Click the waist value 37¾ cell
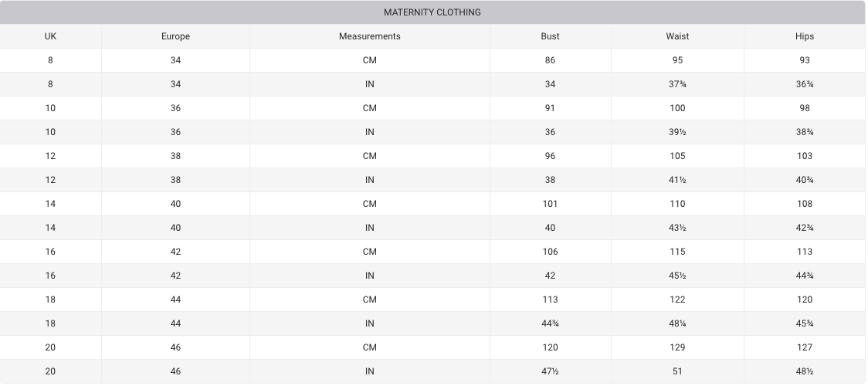The width and height of the screenshot is (868, 386). [x=677, y=84]
